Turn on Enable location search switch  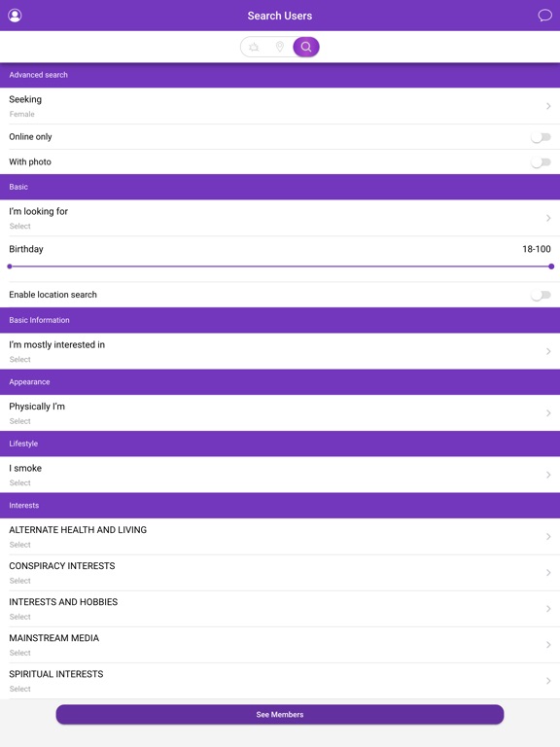tap(541, 296)
